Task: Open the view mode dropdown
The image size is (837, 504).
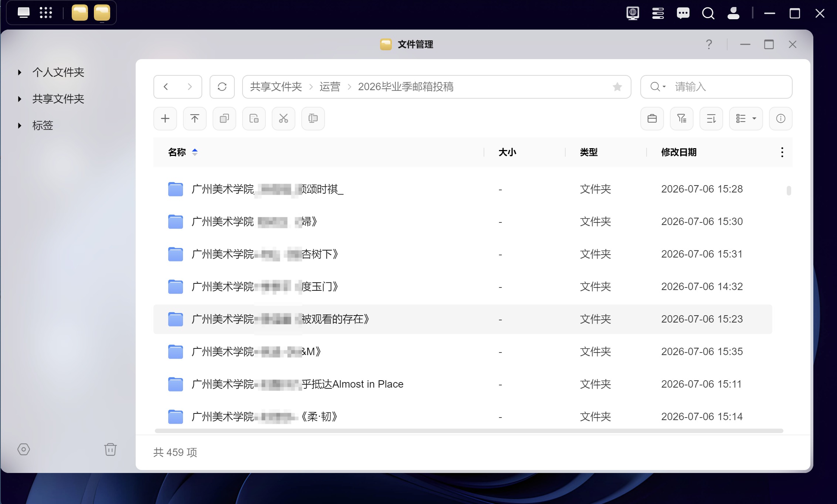Action: click(x=746, y=119)
